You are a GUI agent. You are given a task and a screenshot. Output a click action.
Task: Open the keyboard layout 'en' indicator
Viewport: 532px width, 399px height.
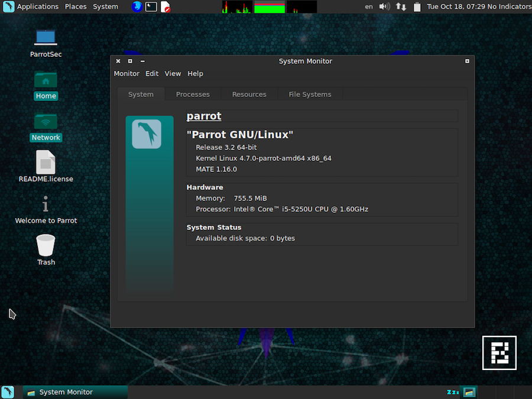pyautogui.click(x=369, y=7)
